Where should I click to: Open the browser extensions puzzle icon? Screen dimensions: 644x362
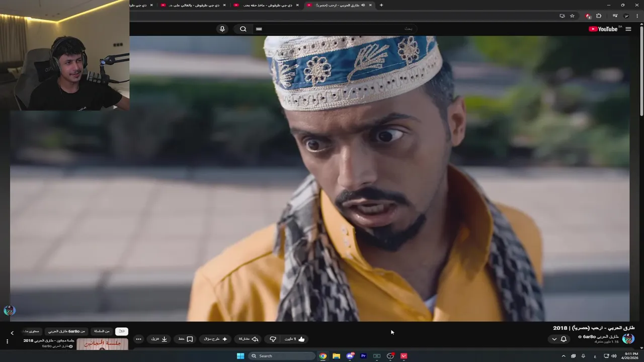(x=599, y=16)
